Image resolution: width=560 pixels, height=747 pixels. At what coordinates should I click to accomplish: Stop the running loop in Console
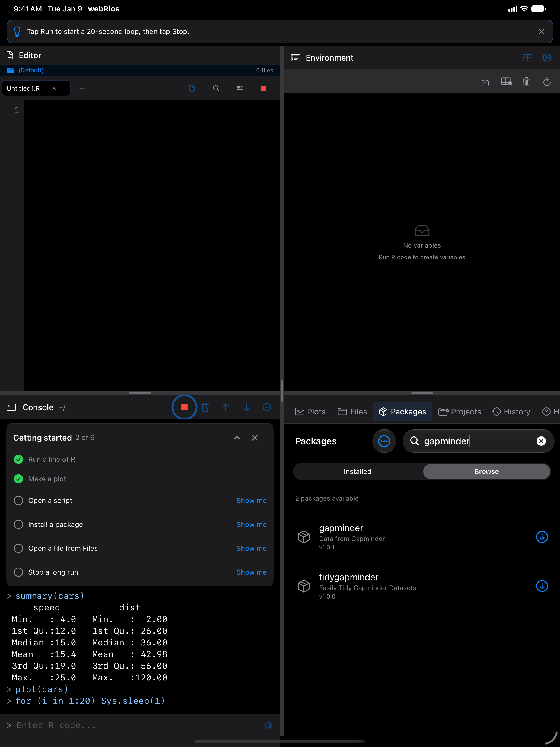tap(184, 407)
